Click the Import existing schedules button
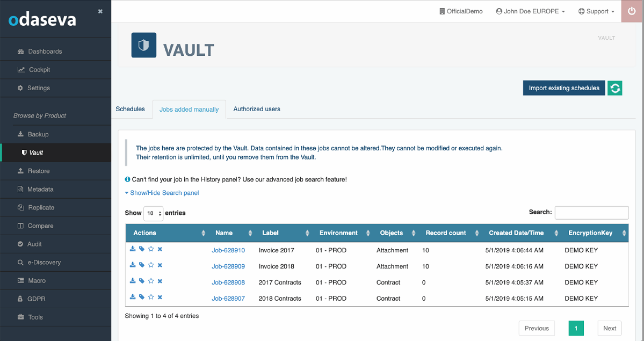This screenshot has width=644, height=341. tap(563, 88)
